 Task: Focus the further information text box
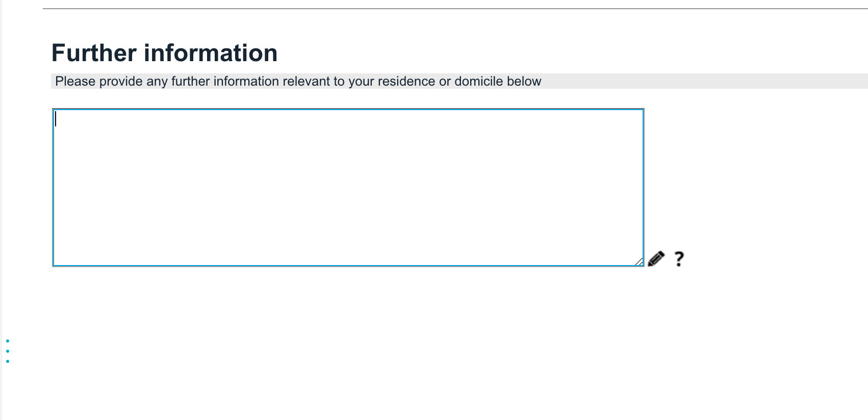pos(348,187)
